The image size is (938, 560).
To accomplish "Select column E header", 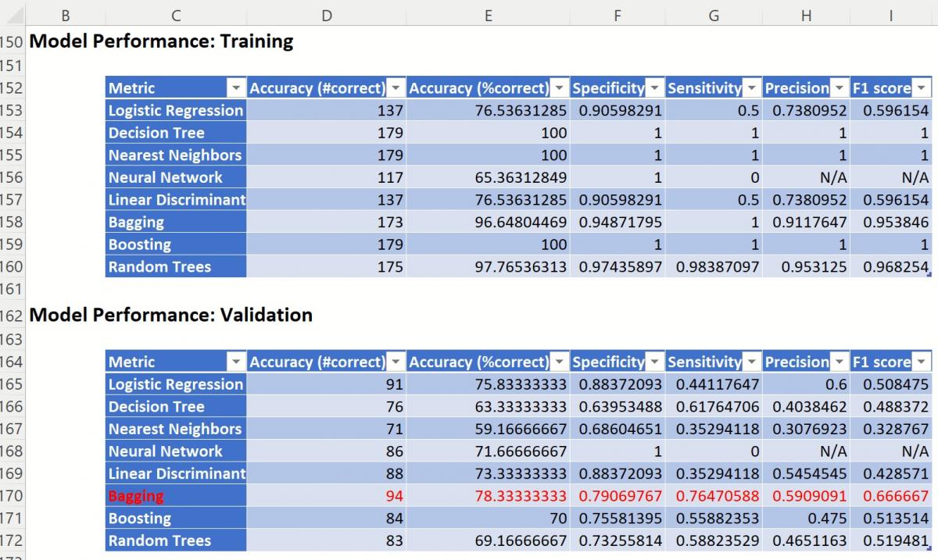I will [488, 15].
